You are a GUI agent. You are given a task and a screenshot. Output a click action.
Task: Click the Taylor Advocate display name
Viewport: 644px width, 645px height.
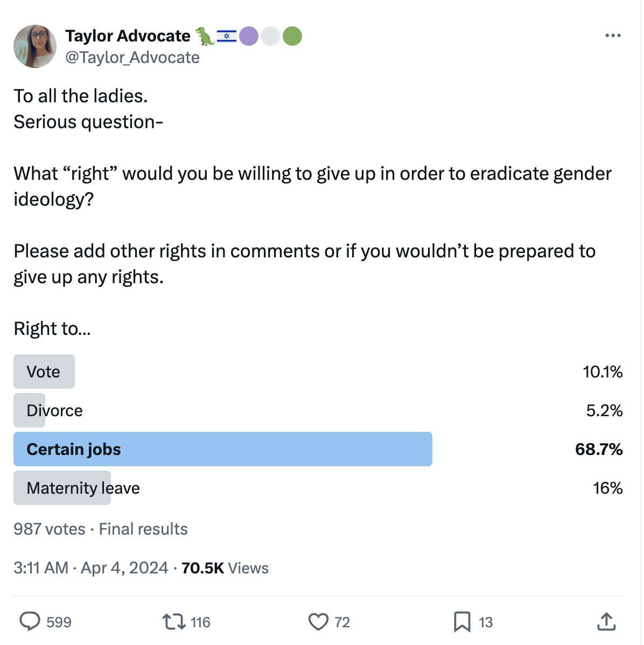(x=128, y=36)
